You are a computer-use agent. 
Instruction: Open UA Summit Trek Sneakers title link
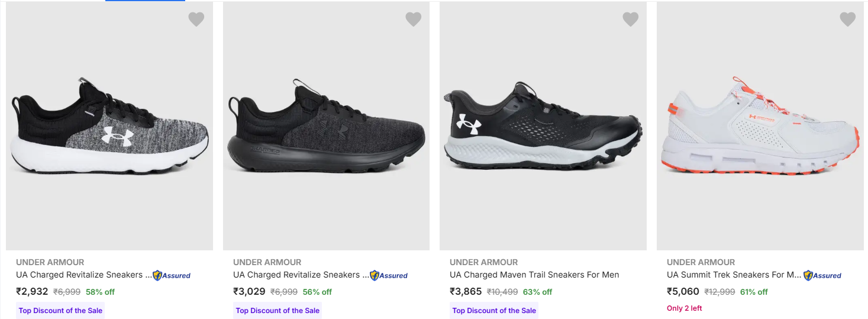click(x=734, y=275)
